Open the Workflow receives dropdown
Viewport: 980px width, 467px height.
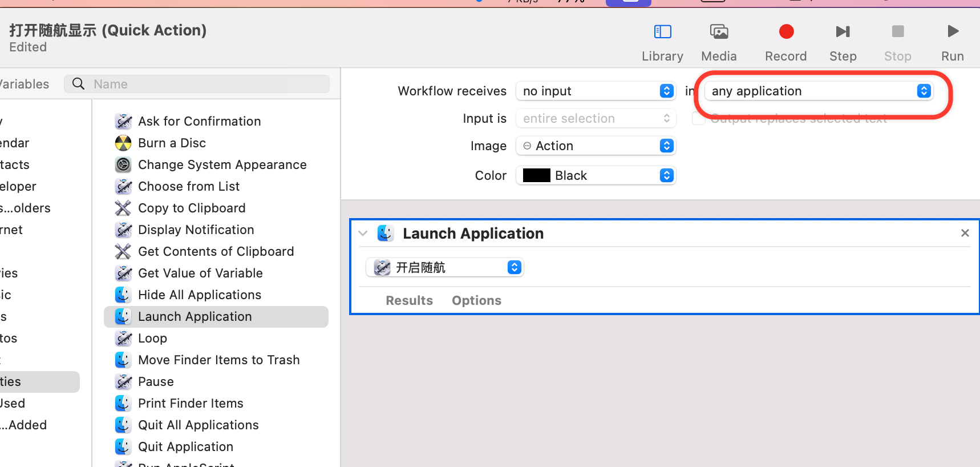tap(596, 91)
